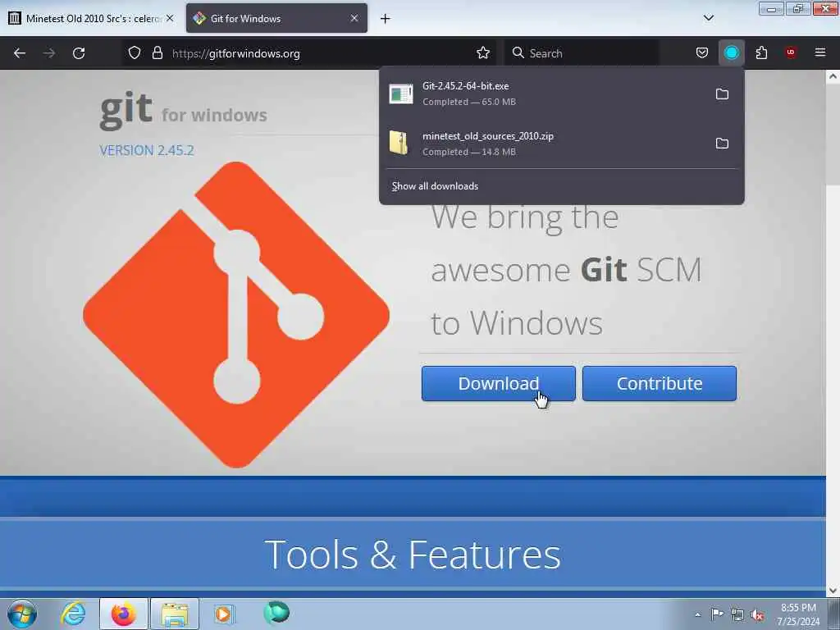This screenshot has width=840, height=630.
Task: Show Git-2.45.2-64-bit.exe in its folder
Action: [722, 94]
